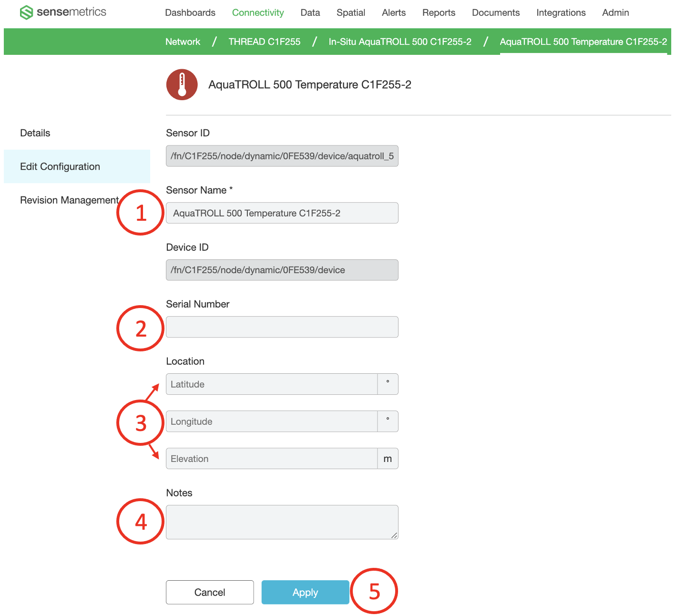Viewport: 676px width, 616px height.
Task: Select AquaTROLL 500 Temperature C1F255-2 breadcrumb
Action: [584, 41]
